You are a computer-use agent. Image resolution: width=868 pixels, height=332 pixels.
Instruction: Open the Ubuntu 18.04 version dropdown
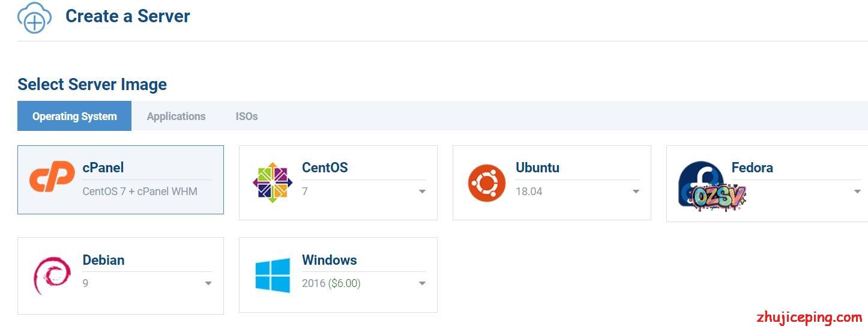click(x=636, y=192)
